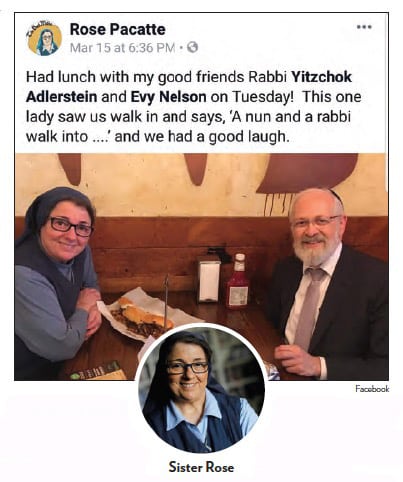Viewport: 403px width, 482px height.
Task: Click the globe public privacy icon
Action: [x=192, y=47]
